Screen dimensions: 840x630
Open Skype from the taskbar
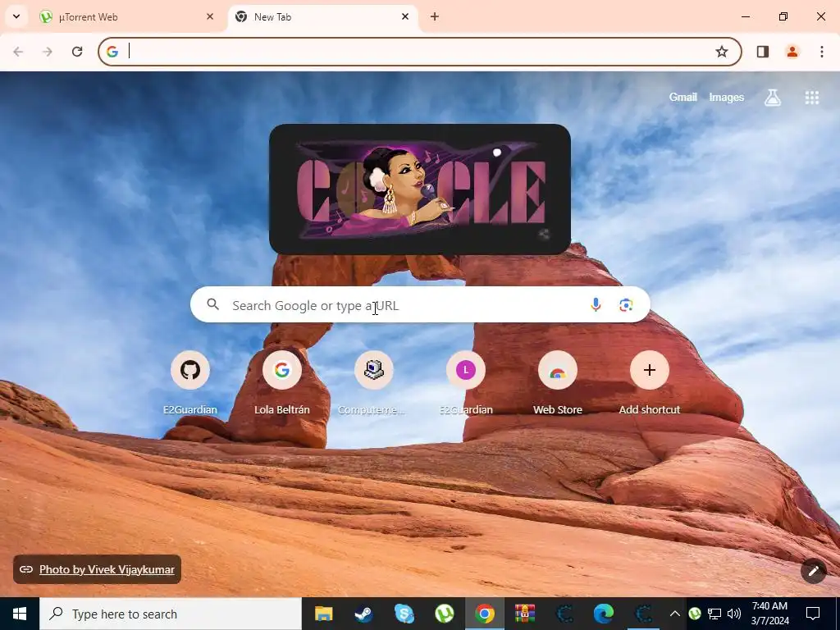[404, 614]
